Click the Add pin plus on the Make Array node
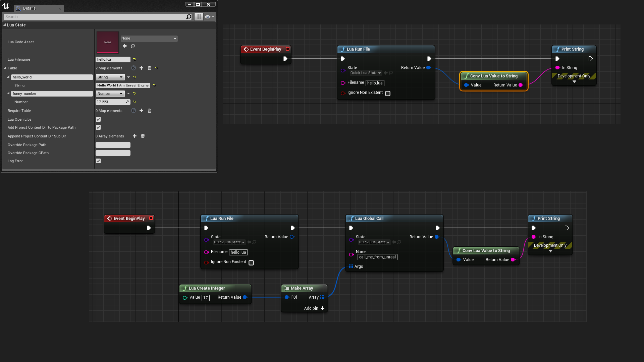 [322, 308]
